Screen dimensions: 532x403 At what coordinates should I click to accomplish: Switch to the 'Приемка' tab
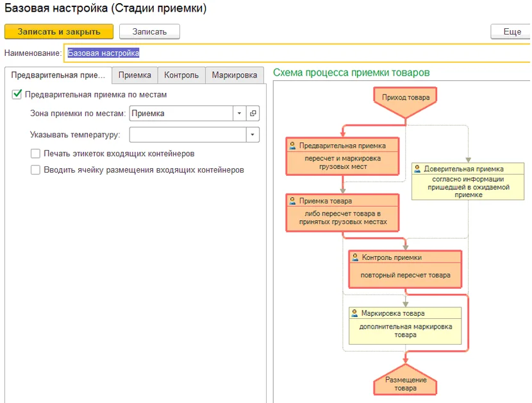click(x=135, y=75)
